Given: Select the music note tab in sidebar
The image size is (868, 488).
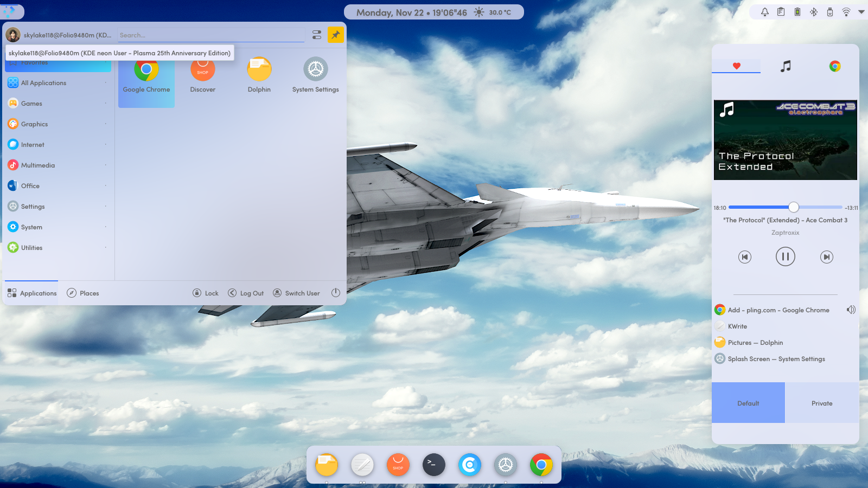Looking at the screenshot, I should pyautogui.click(x=786, y=66).
